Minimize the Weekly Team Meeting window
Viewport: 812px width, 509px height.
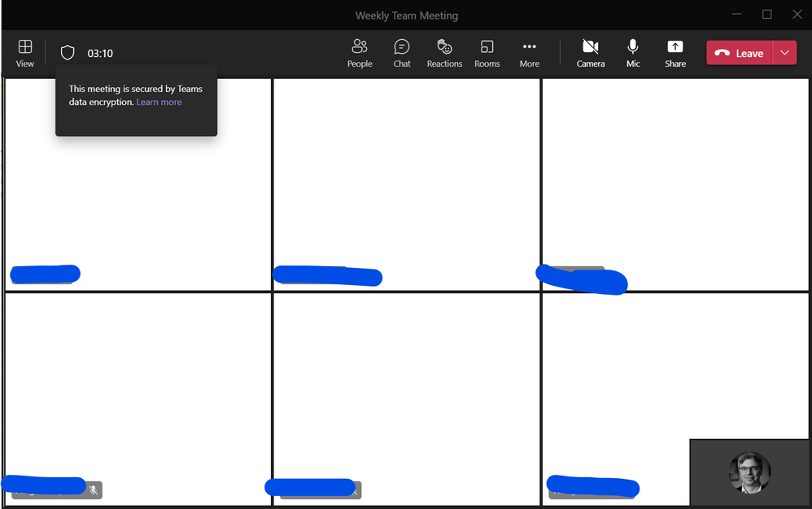pos(737,15)
